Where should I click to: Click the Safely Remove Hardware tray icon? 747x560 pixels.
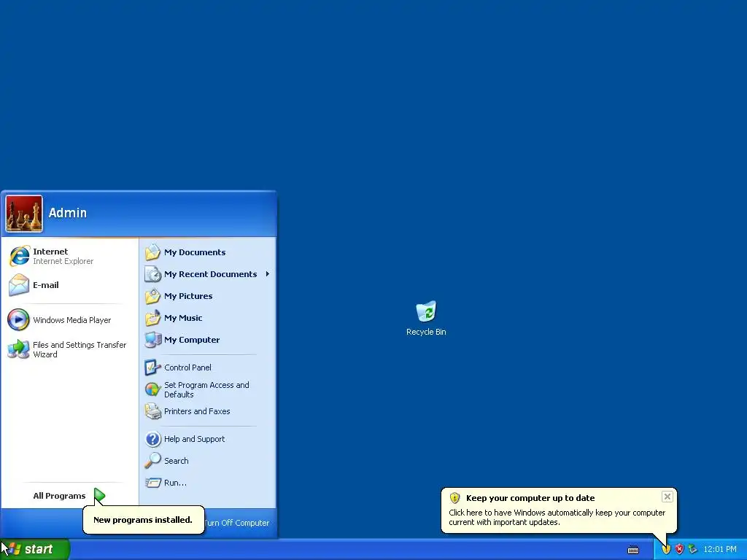coord(693,549)
